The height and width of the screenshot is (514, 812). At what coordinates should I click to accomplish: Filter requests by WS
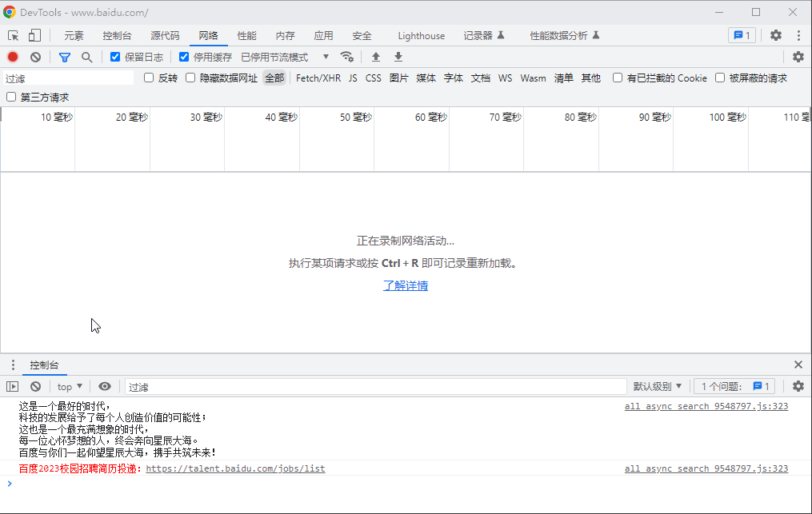(505, 78)
